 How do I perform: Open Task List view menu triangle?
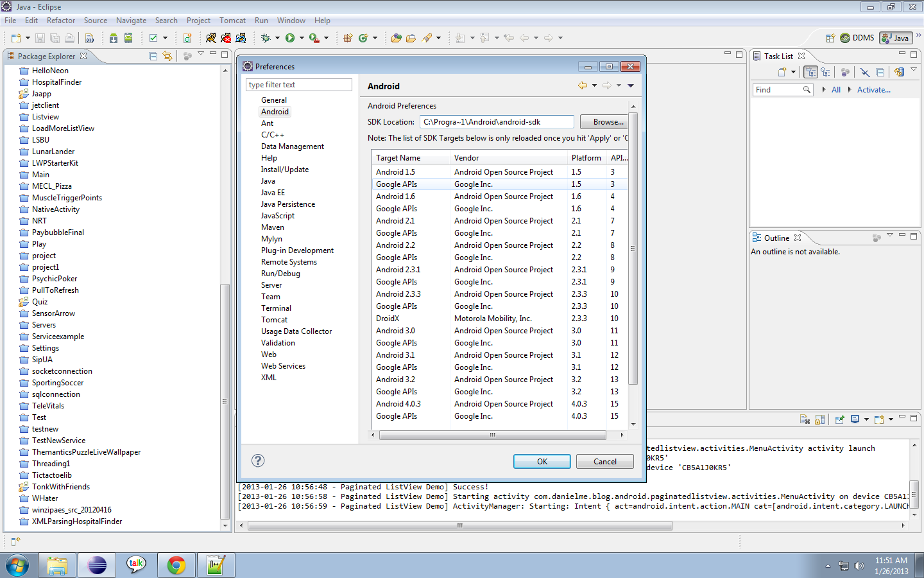tap(914, 69)
